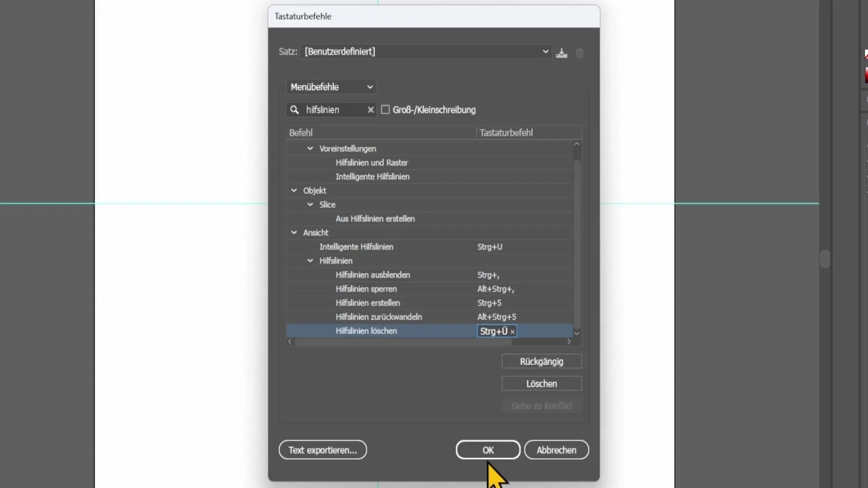The width and height of the screenshot is (868, 488).
Task: Click the Strg+, shortcut cell
Action: coord(488,275)
